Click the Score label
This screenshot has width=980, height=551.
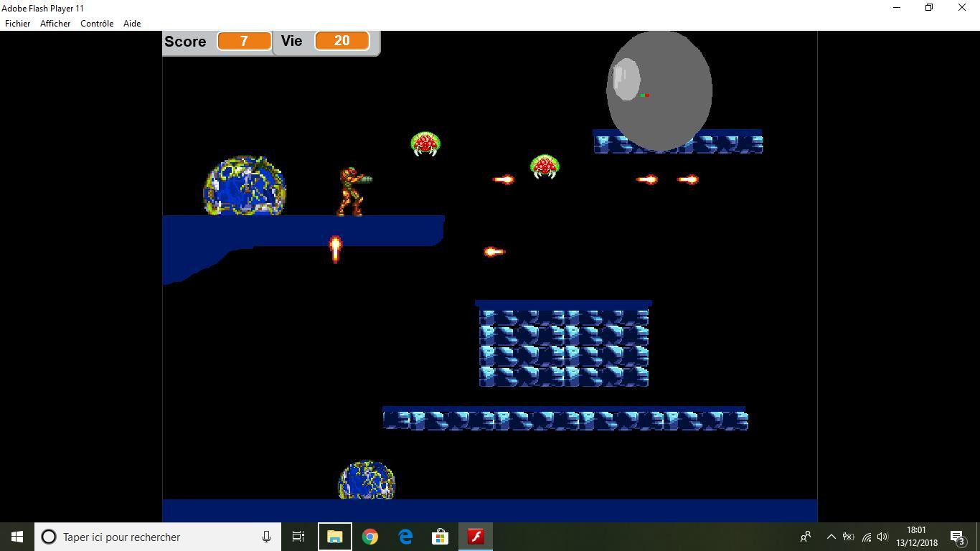click(185, 42)
